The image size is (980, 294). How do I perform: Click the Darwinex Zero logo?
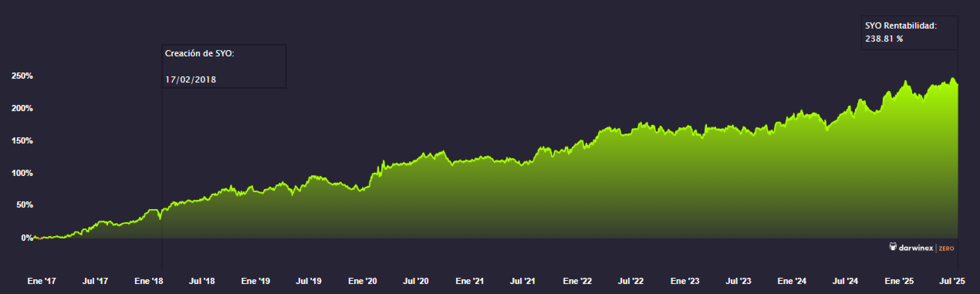coord(922,248)
